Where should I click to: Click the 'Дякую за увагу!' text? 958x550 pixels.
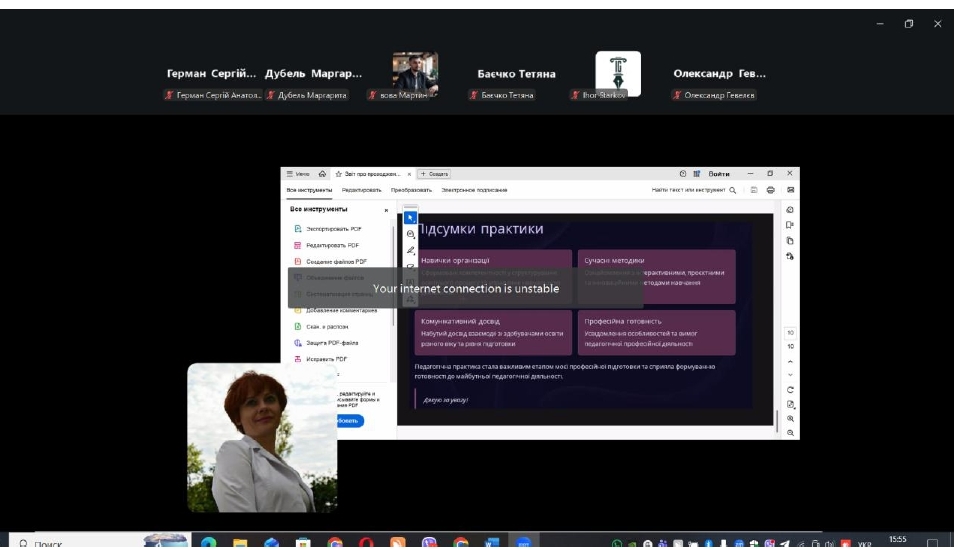tap(445, 400)
